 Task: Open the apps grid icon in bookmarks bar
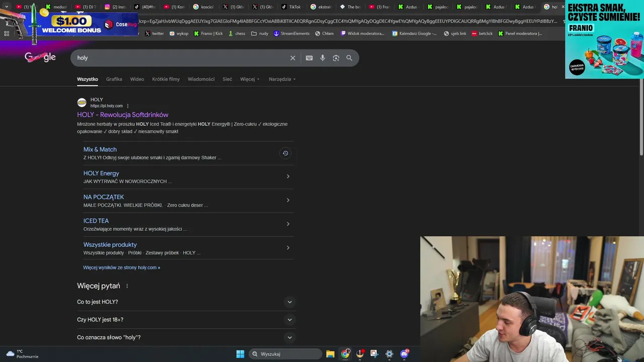click(7, 34)
